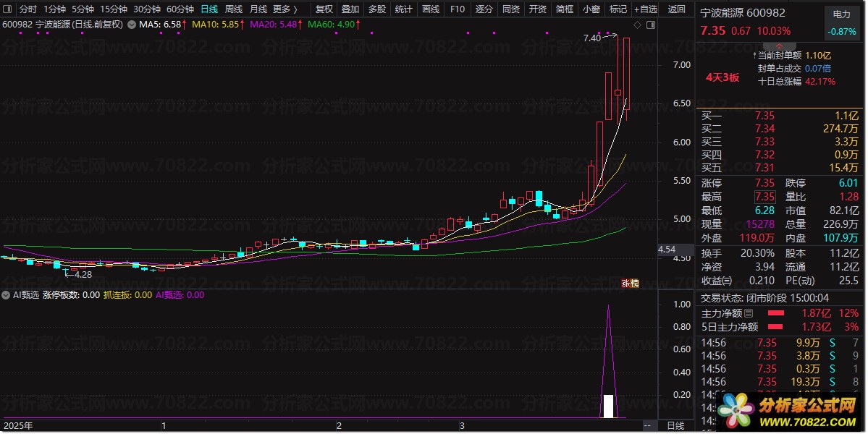Click 返回 to go back

coord(676,9)
